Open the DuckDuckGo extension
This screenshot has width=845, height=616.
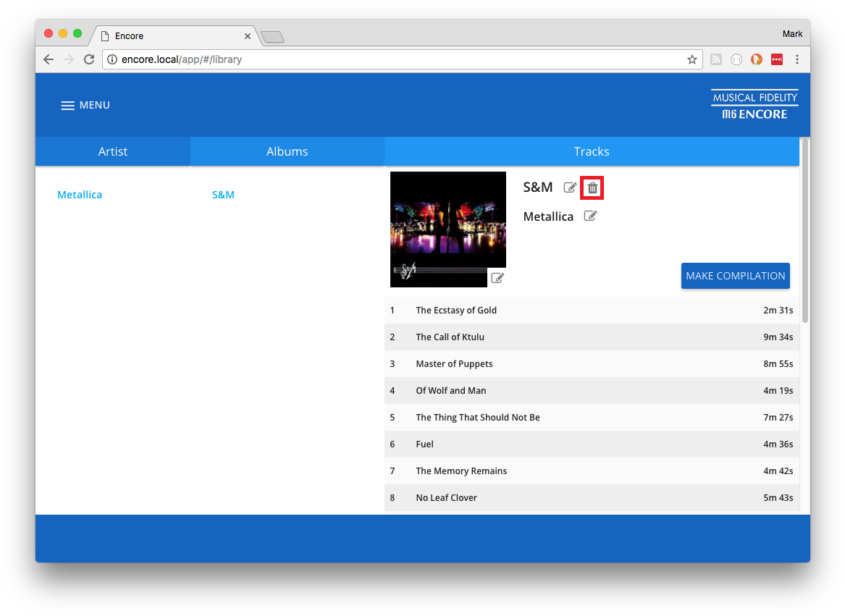[757, 59]
